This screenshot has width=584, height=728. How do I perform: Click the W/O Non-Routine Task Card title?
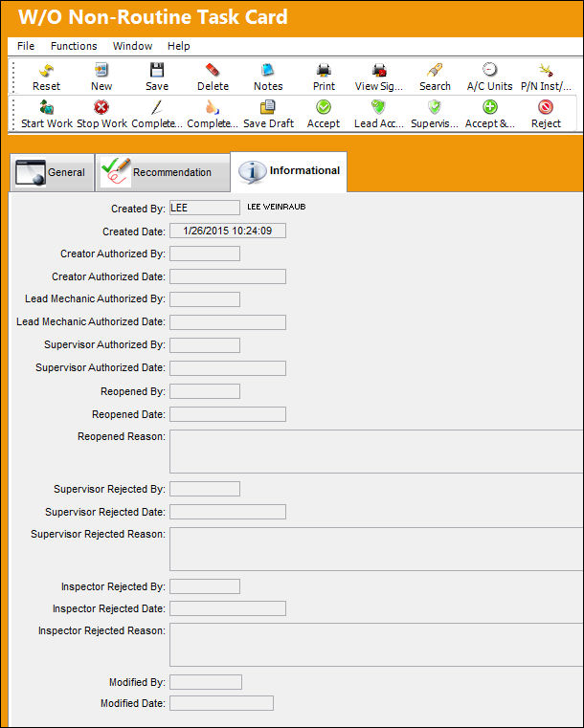click(153, 17)
